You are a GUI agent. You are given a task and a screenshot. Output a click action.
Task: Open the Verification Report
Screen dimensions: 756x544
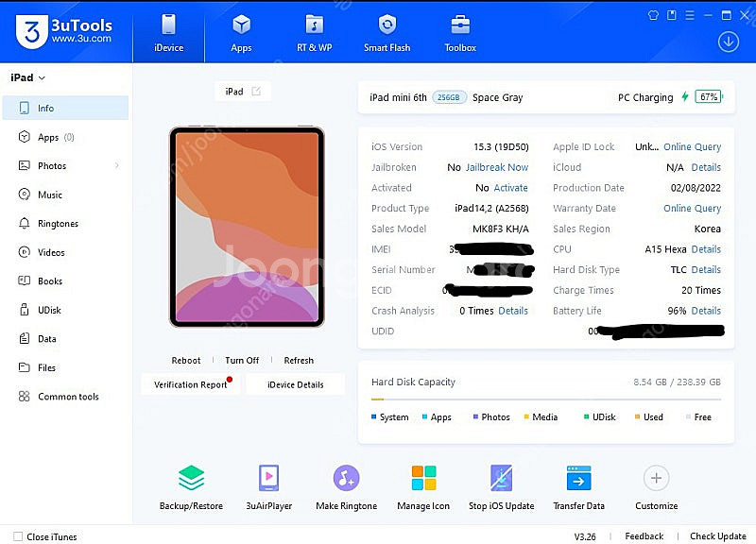[x=191, y=384]
